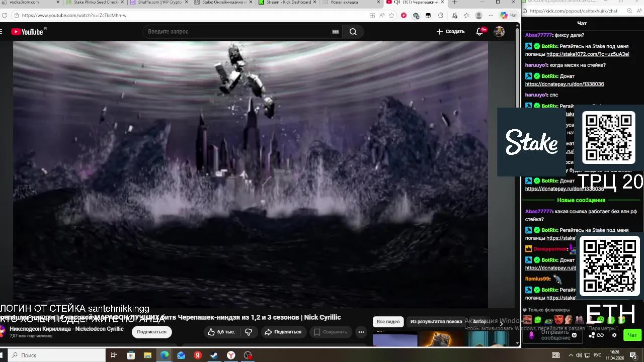Open the on-screen keyboard icon in search

click(336, 32)
